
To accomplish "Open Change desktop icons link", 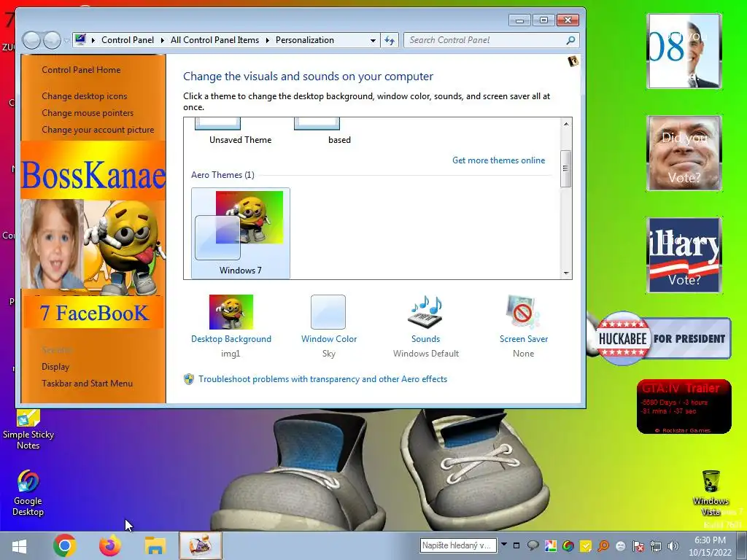I will (85, 96).
